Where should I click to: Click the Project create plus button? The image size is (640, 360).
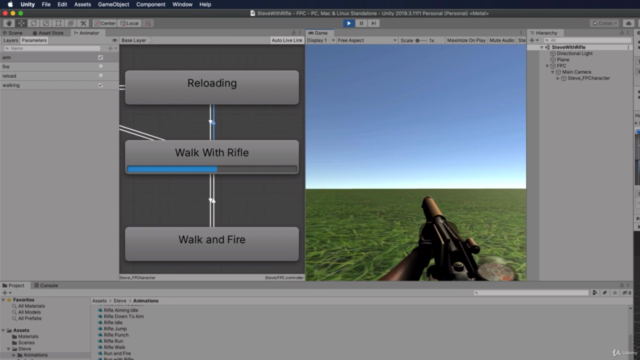point(7,293)
